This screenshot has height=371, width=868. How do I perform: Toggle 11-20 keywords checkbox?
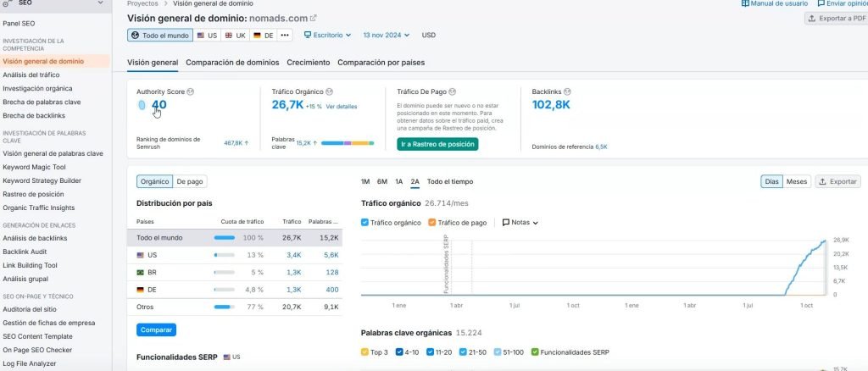point(430,352)
